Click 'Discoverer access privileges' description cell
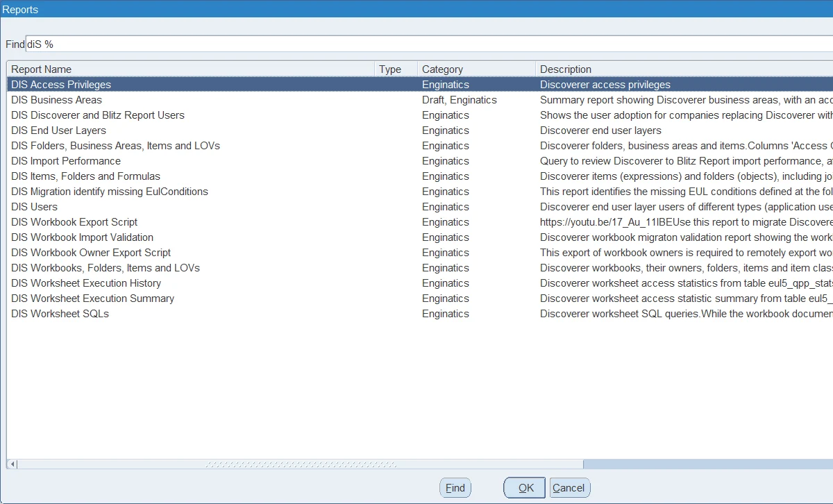This screenshot has height=504, width=833. tap(605, 85)
